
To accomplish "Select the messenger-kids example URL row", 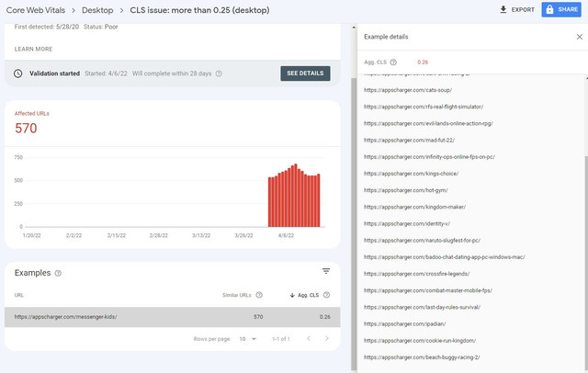I will [173, 317].
